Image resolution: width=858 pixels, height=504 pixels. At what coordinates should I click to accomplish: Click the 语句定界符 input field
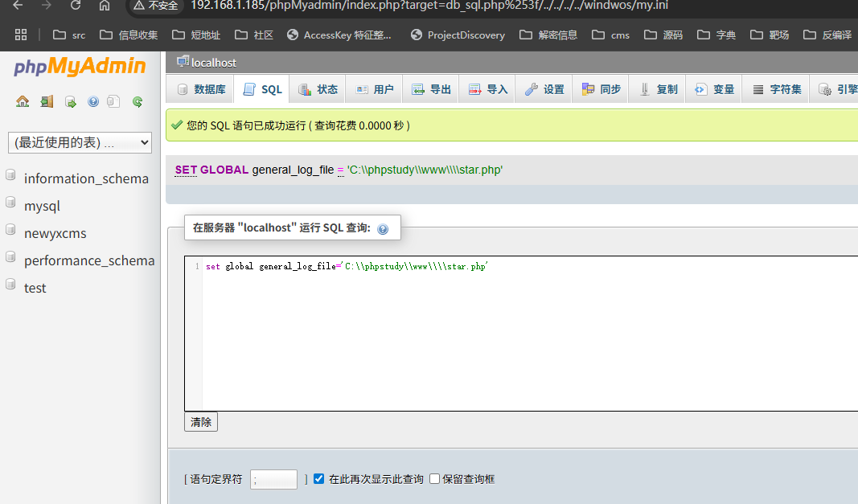(x=273, y=479)
